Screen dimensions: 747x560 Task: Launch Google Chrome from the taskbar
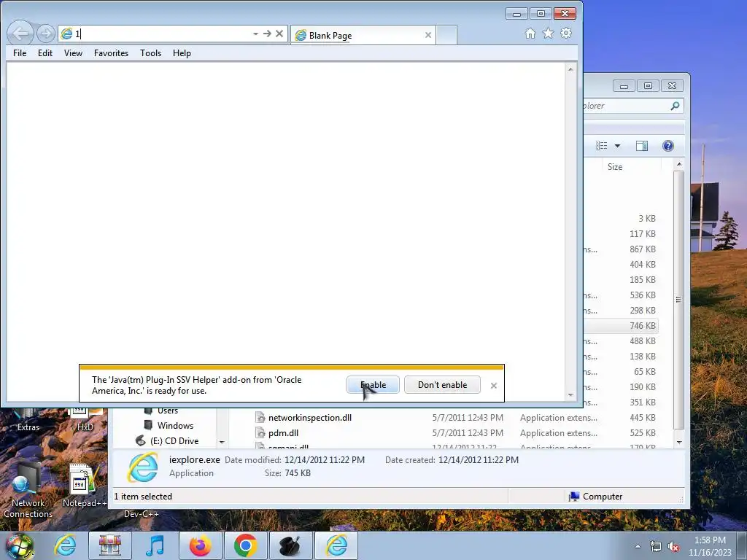pyautogui.click(x=245, y=545)
